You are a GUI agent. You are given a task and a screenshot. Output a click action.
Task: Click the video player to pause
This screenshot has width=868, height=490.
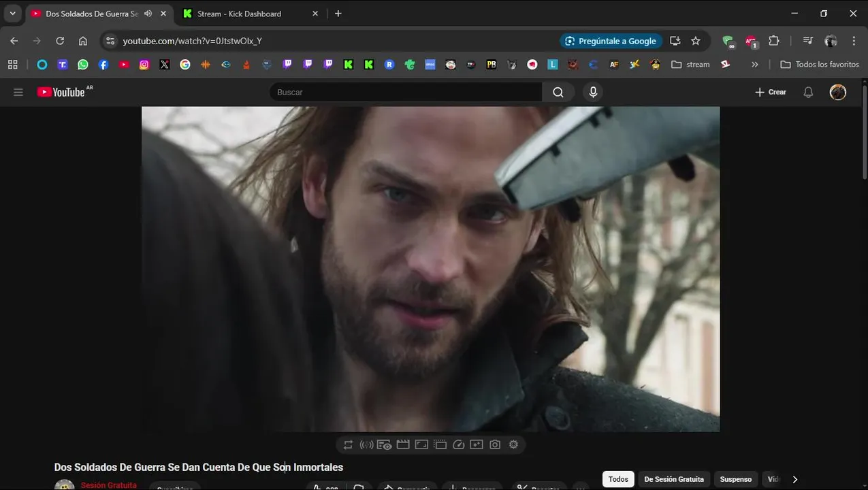[430, 269]
